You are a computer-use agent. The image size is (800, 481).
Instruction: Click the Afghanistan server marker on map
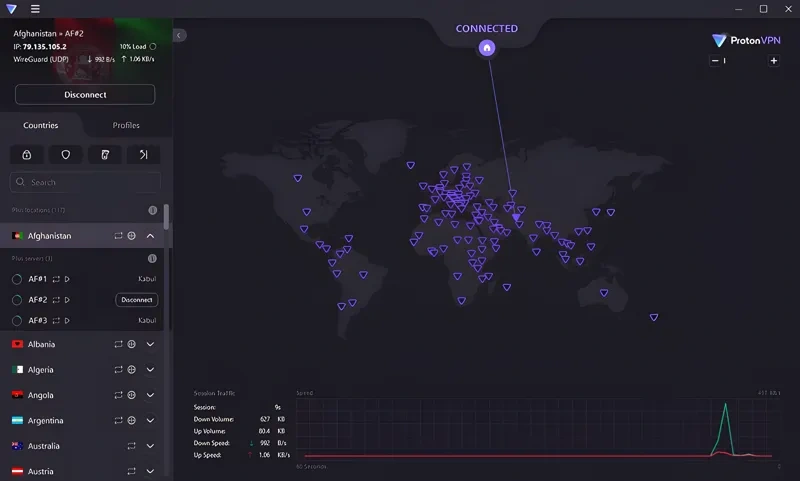[x=516, y=217]
